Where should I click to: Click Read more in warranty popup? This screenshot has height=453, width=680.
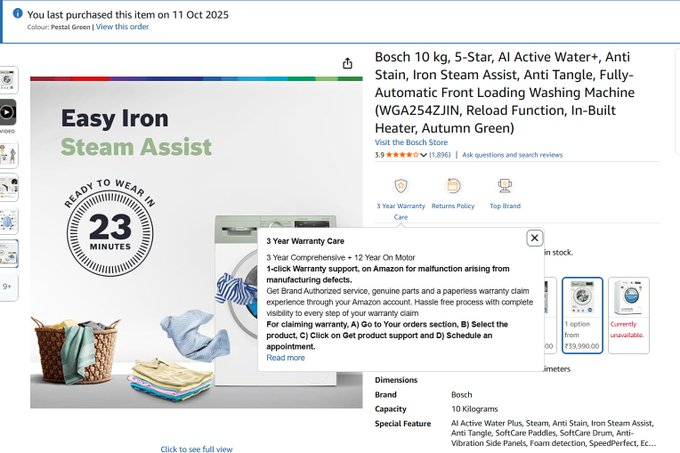(285, 358)
